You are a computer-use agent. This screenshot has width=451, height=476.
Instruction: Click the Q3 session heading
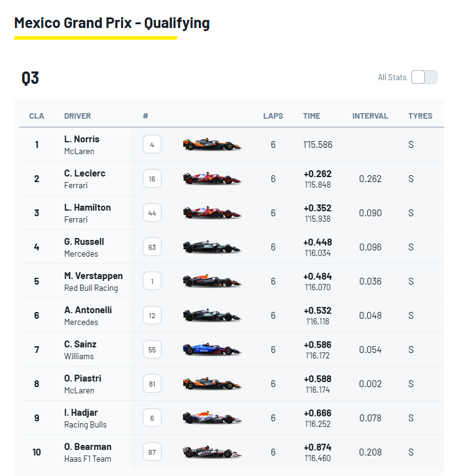(30, 78)
